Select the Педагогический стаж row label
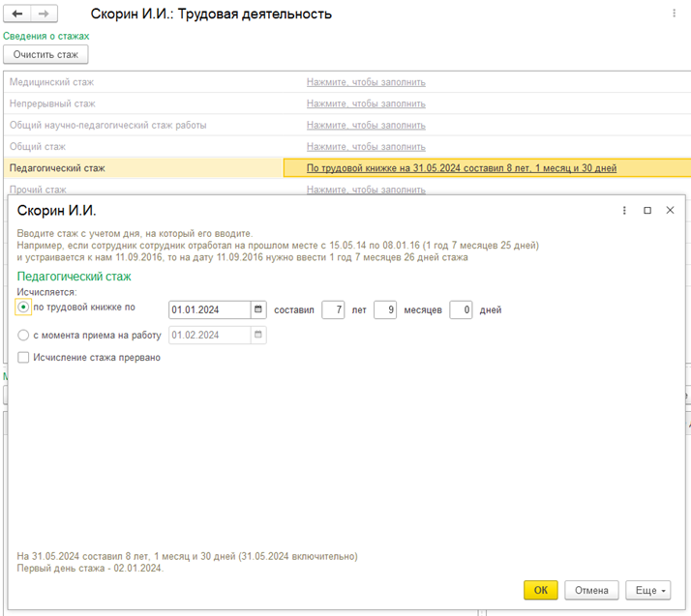This screenshot has width=691, height=616. coord(57,167)
